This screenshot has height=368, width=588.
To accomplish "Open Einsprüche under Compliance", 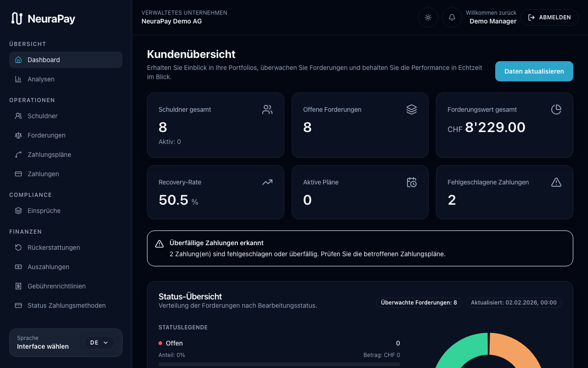I will point(66,211).
